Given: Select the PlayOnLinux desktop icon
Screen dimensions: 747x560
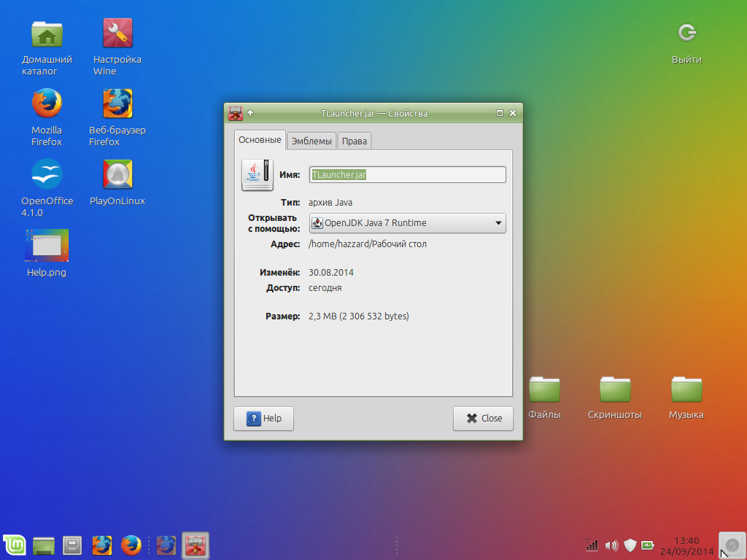Looking at the screenshot, I should pyautogui.click(x=117, y=175).
